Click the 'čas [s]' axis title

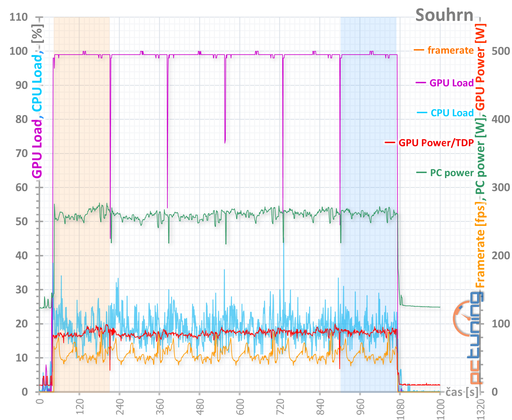point(462,392)
